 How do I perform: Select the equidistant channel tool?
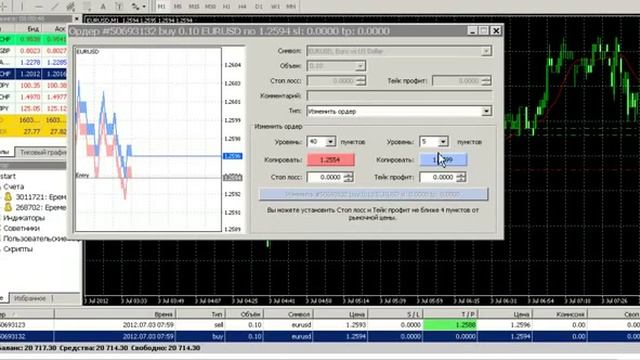click(70, 6)
